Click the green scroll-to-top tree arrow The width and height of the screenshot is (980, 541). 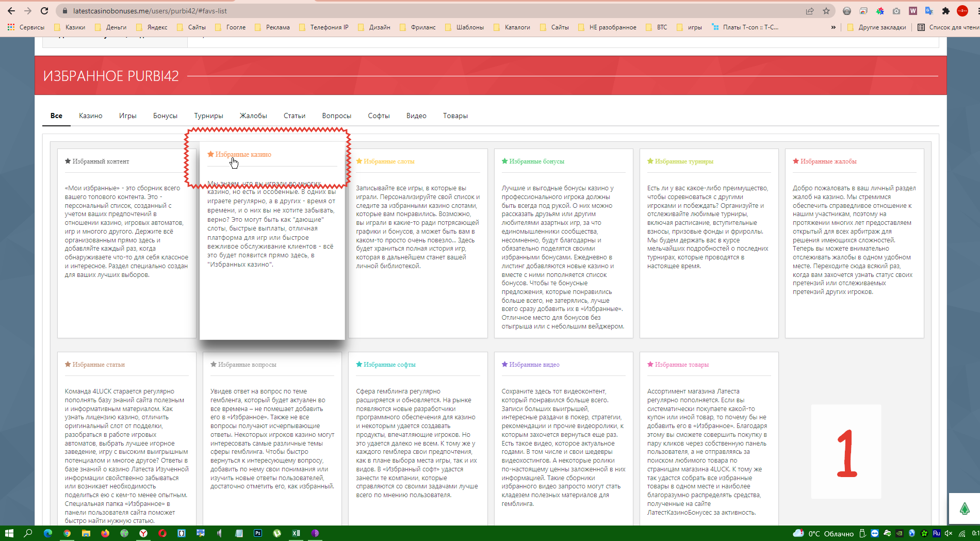point(964,509)
